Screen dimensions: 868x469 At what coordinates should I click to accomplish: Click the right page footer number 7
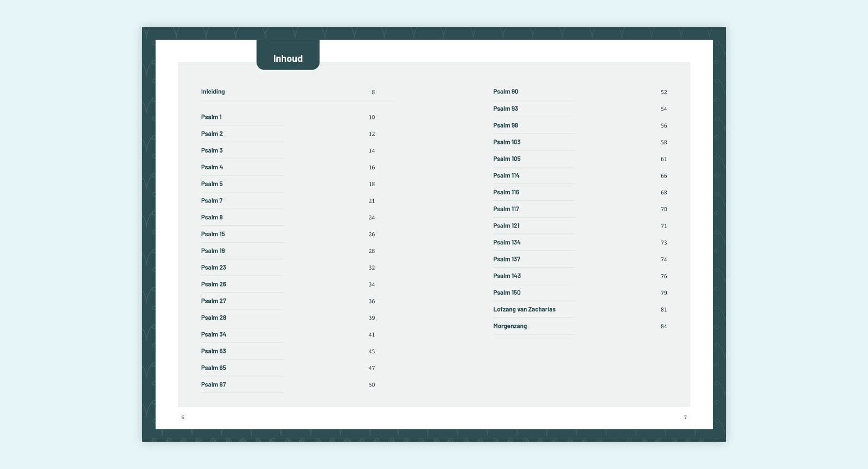[x=685, y=417]
